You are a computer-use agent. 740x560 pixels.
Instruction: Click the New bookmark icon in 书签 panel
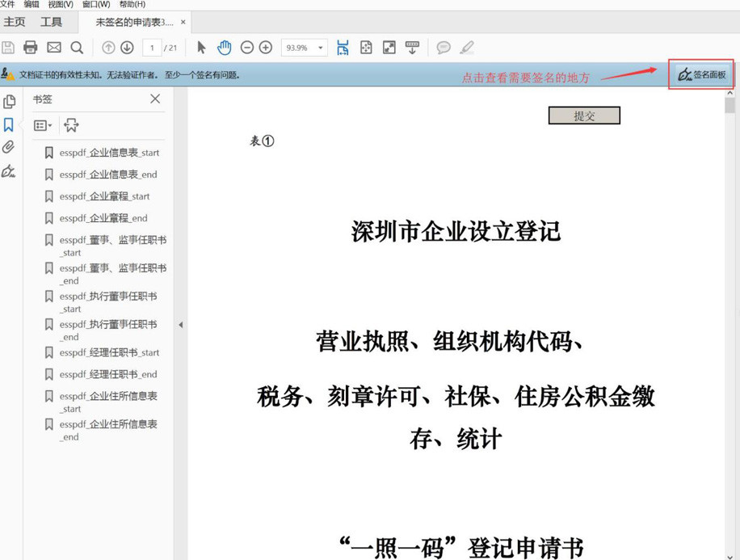point(73,125)
